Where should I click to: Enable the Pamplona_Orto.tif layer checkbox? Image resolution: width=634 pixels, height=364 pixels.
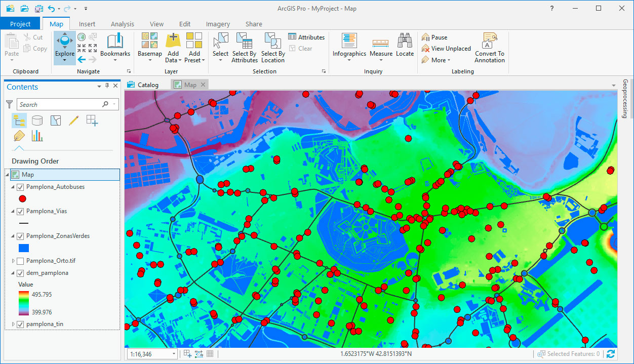(21, 261)
